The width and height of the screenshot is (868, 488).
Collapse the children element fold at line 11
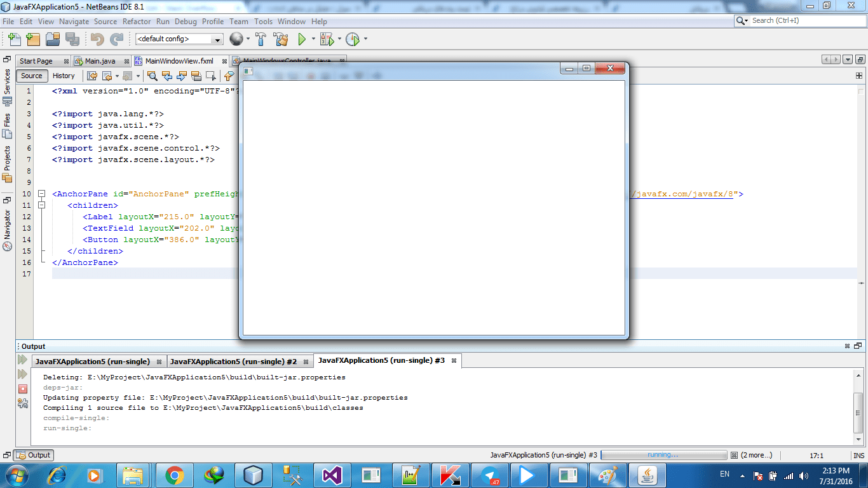(x=41, y=205)
